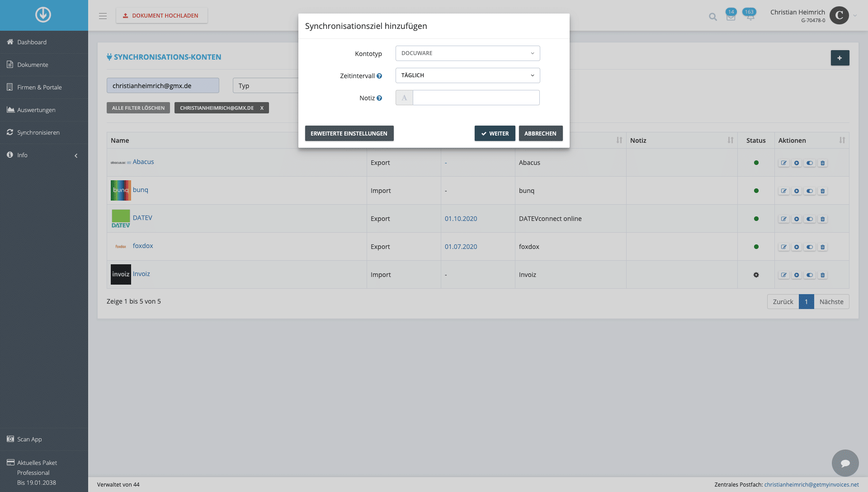This screenshot has width=868, height=492.
Task: Start the Invoiz synchronization
Action: (x=797, y=275)
